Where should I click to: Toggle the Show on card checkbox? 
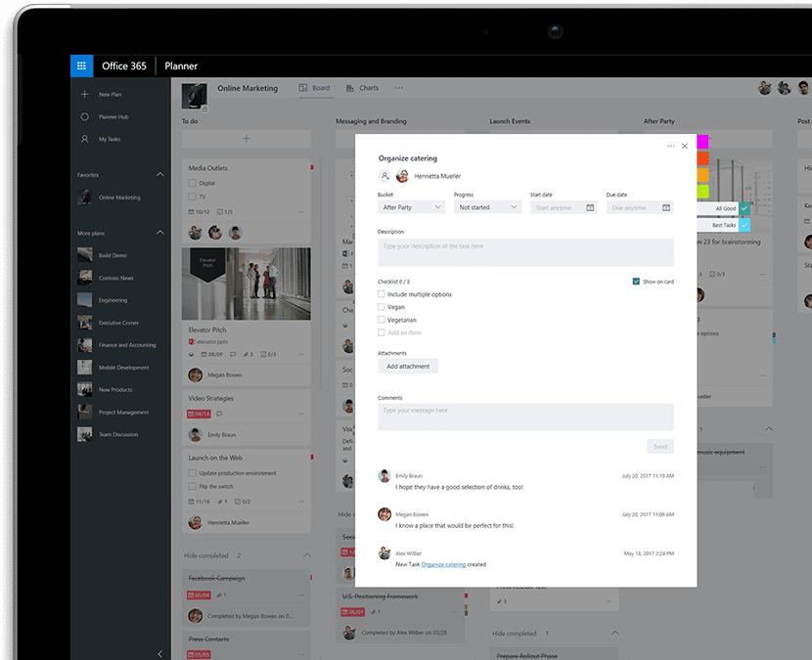pyautogui.click(x=636, y=282)
